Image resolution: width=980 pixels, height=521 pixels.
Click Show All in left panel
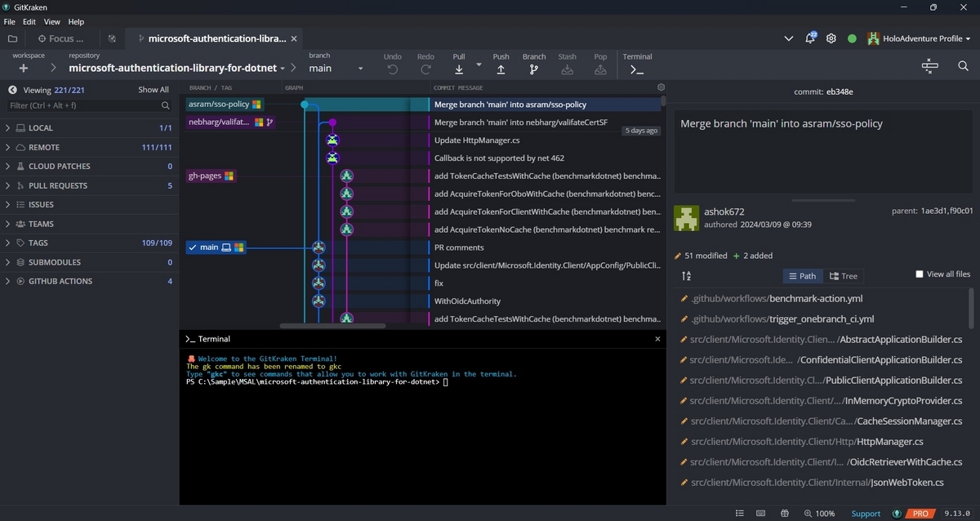pyautogui.click(x=154, y=90)
